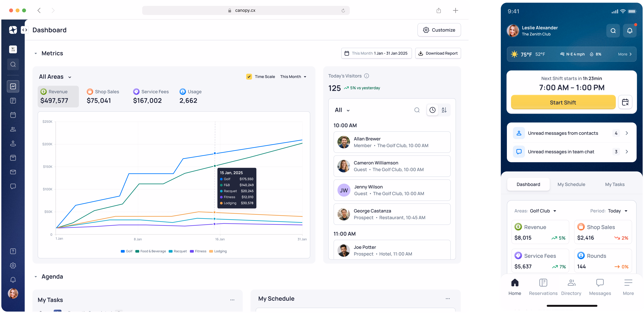Toggle Racquet series in legend

(x=178, y=251)
